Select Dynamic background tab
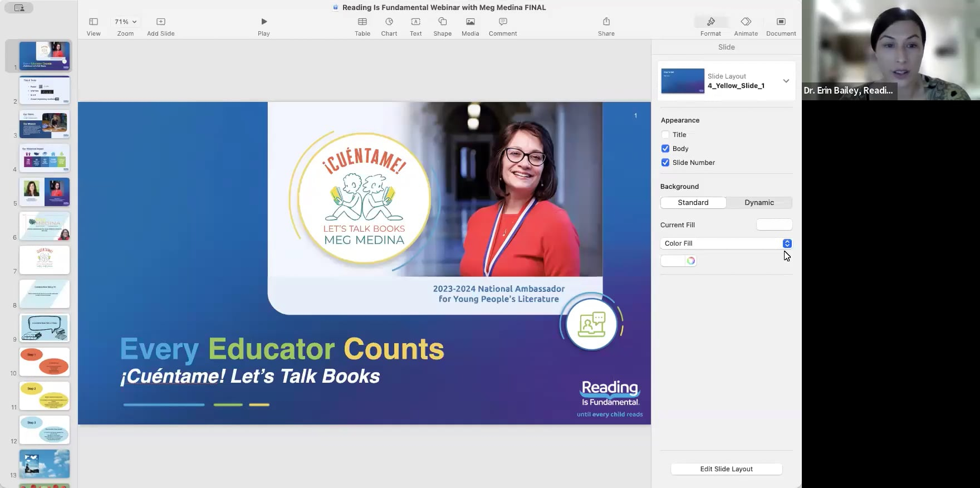Screen dimensions: 980x488 (x=759, y=203)
